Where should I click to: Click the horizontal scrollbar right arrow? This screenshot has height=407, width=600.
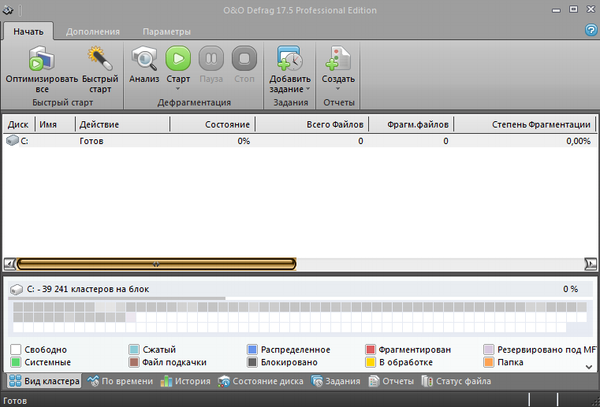(x=590, y=263)
